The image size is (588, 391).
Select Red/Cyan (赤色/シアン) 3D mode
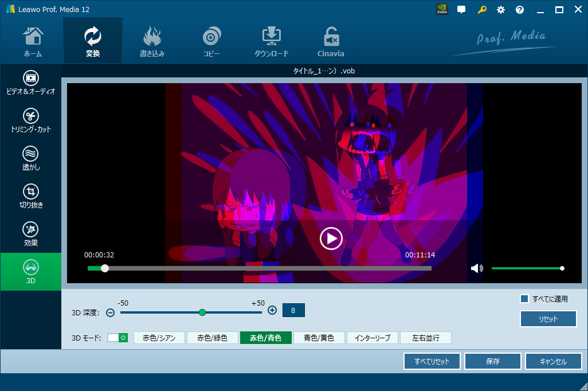[x=159, y=338]
